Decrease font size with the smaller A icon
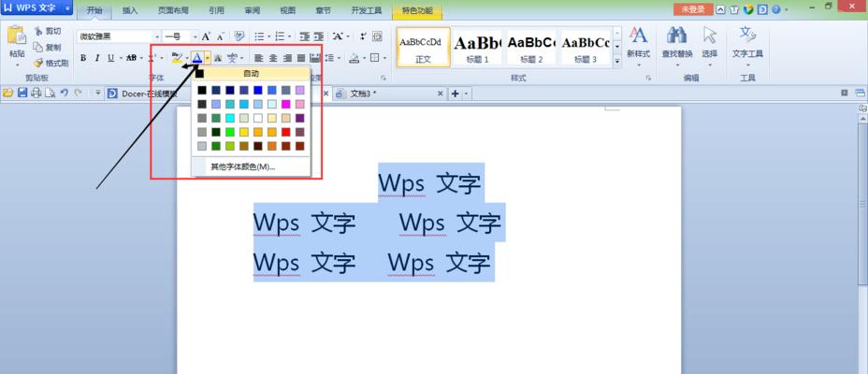Viewport: 868px width, 374px height. [220, 36]
